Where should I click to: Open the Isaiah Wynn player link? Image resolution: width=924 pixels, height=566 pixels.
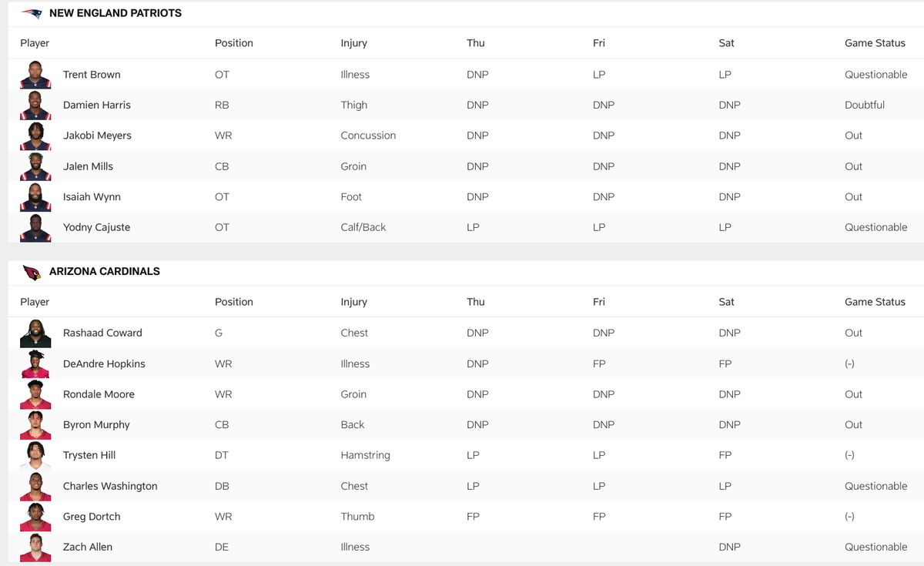(x=92, y=197)
